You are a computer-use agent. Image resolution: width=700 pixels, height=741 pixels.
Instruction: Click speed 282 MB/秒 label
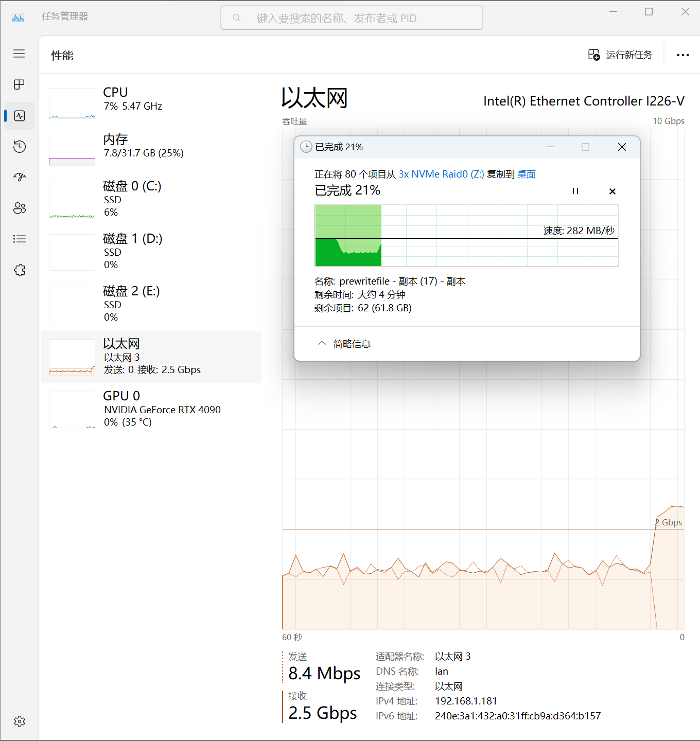(579, 231)
